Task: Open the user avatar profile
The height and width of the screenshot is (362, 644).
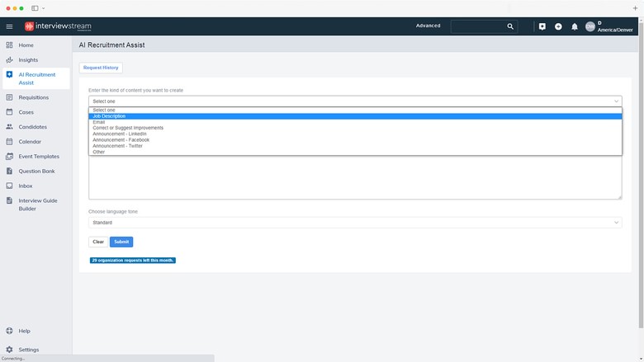Action: click(590, 26)
